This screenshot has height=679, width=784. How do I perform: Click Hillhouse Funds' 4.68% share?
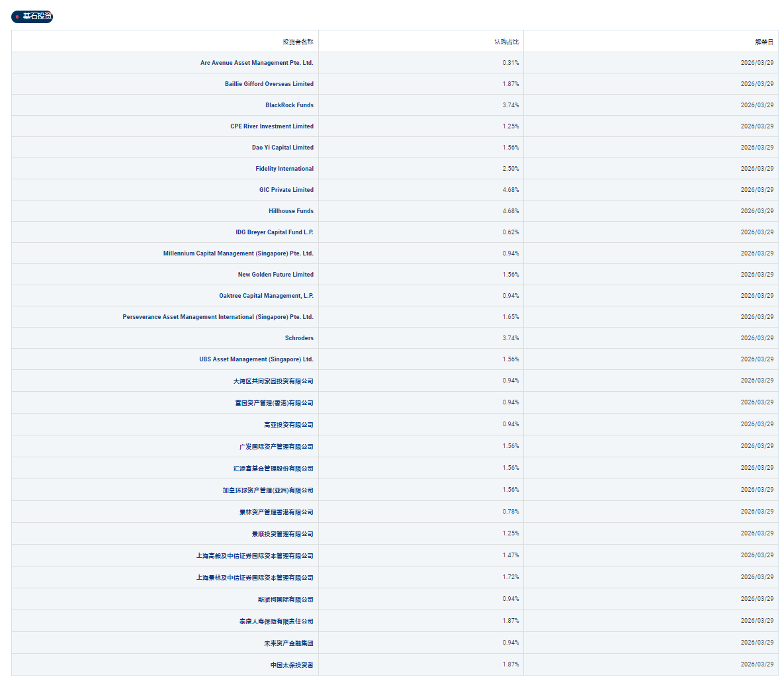point(511,211)
